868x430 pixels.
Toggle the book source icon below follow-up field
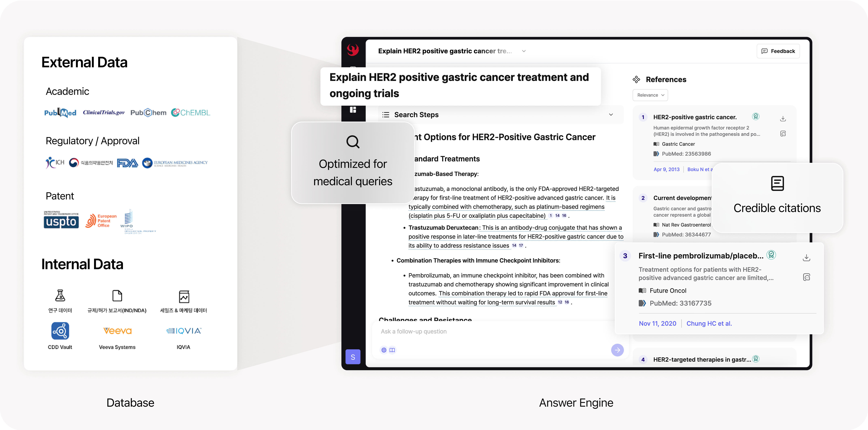click(392, 350)
